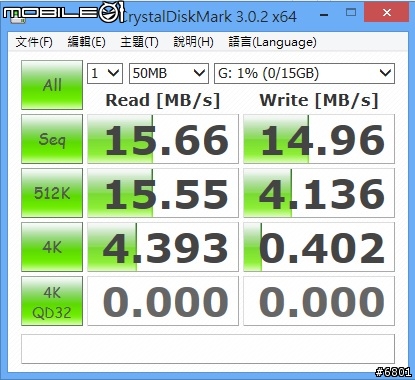Viewport: 415px width, 380px height.
Task: Select the Seq write value 14.96
Action: pyautogui.click(x=319, y=139)
